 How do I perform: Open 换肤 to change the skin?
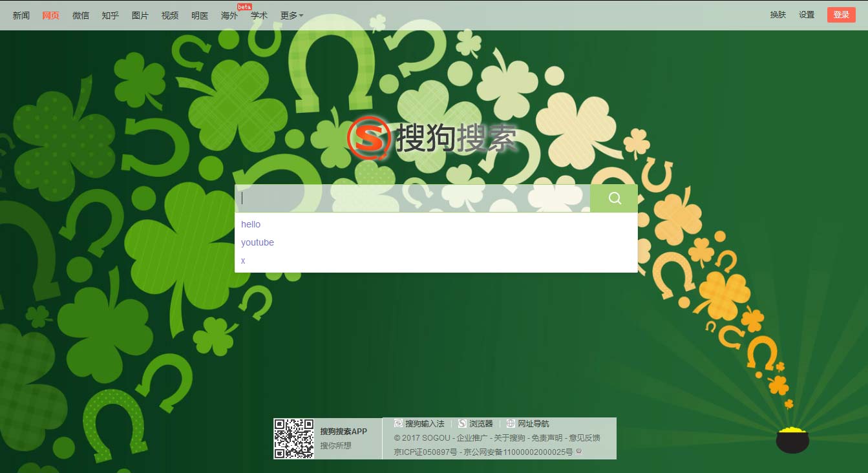(x=778, y=15)
